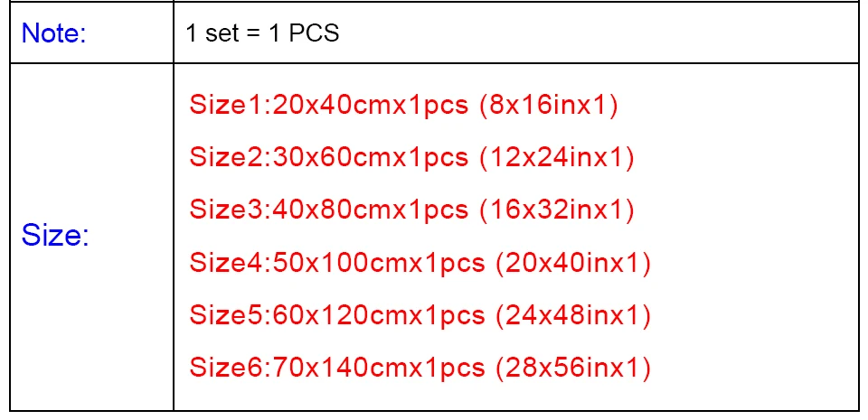
Task: Select the Size4:50x100cmx1pcs line
Action: pyautogui.click(x=420, y=263)
